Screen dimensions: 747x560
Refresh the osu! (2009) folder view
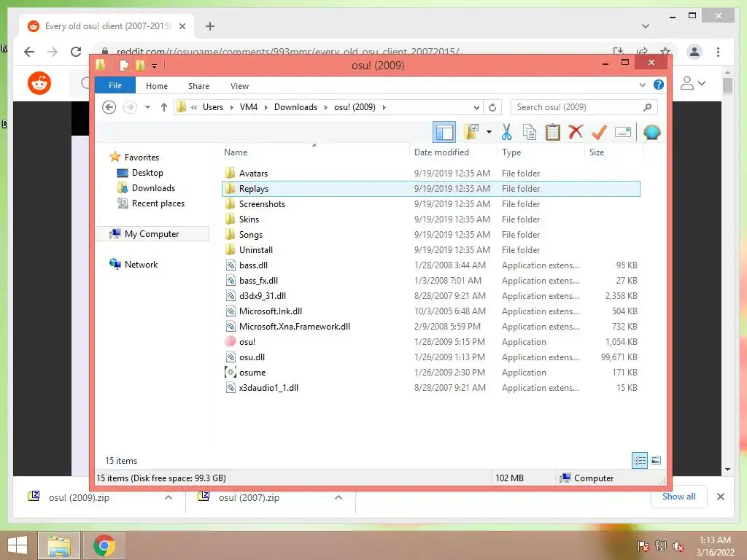[492, 107]
